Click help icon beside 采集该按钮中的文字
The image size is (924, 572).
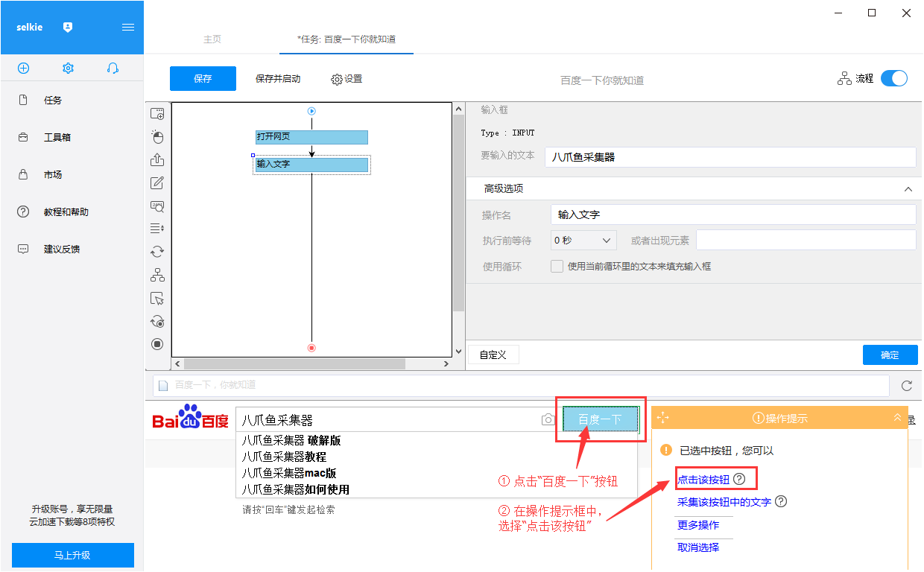[781, 501]
